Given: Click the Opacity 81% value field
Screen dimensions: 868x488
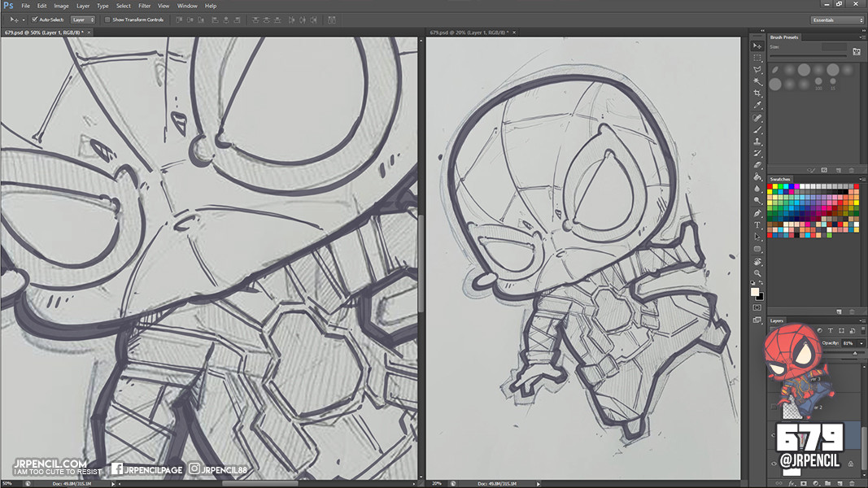Looking at the screenshot, I should (849, 343).
